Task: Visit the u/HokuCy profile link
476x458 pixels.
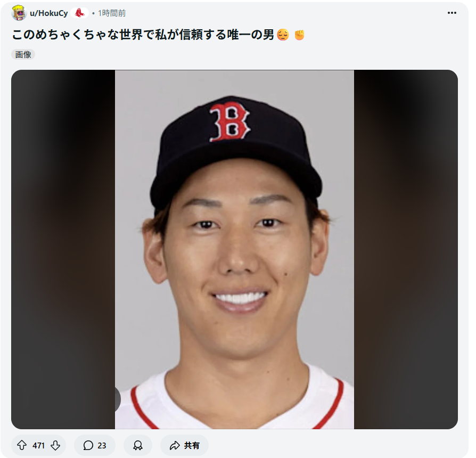Action: coord(49,13)
